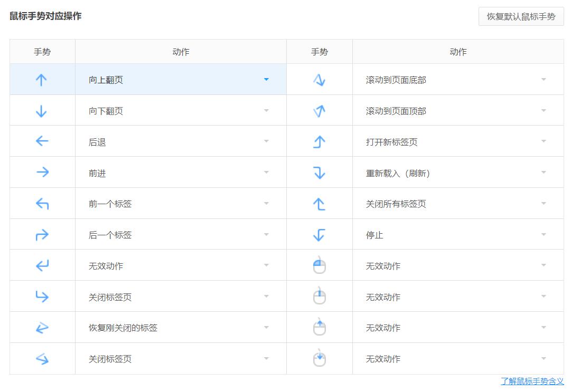Open the dropdown for 恢复刚关闭的标签

point(266,328)
